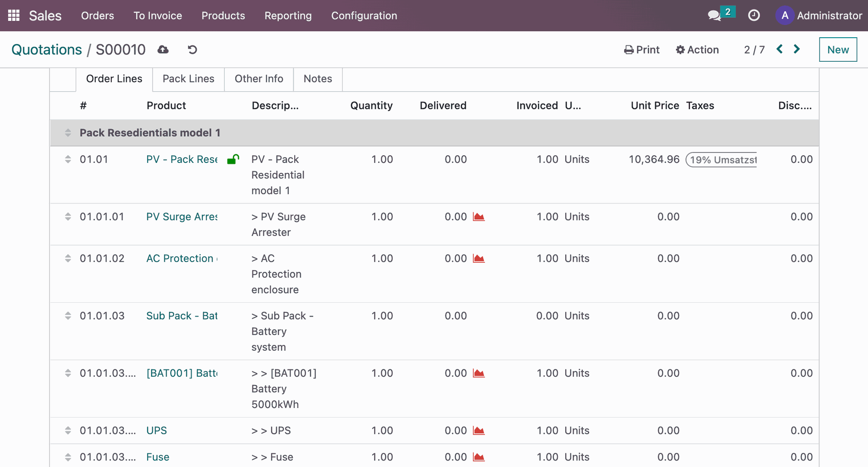Open the activities clock icon
Screen dimensions: 868x467
click(754, 15)
